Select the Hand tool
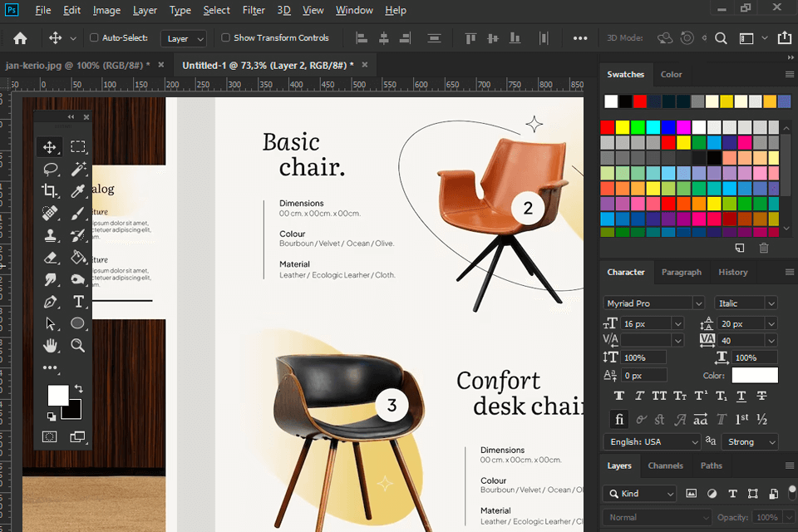The image size is (798, 532). click(x=50, y=346)
